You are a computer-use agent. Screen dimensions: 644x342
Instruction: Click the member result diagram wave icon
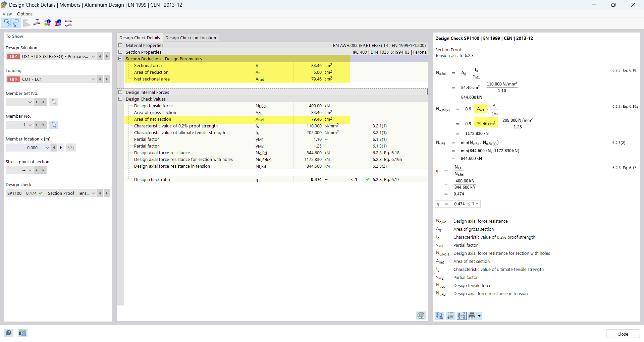68,23
